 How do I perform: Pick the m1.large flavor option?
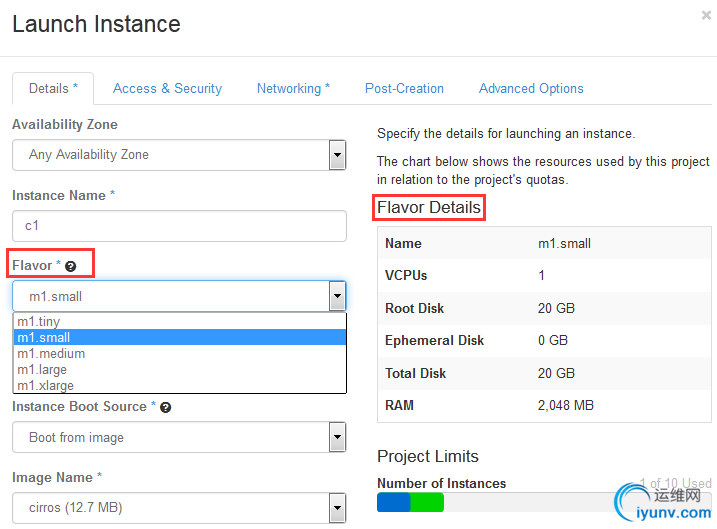(43, 369)
